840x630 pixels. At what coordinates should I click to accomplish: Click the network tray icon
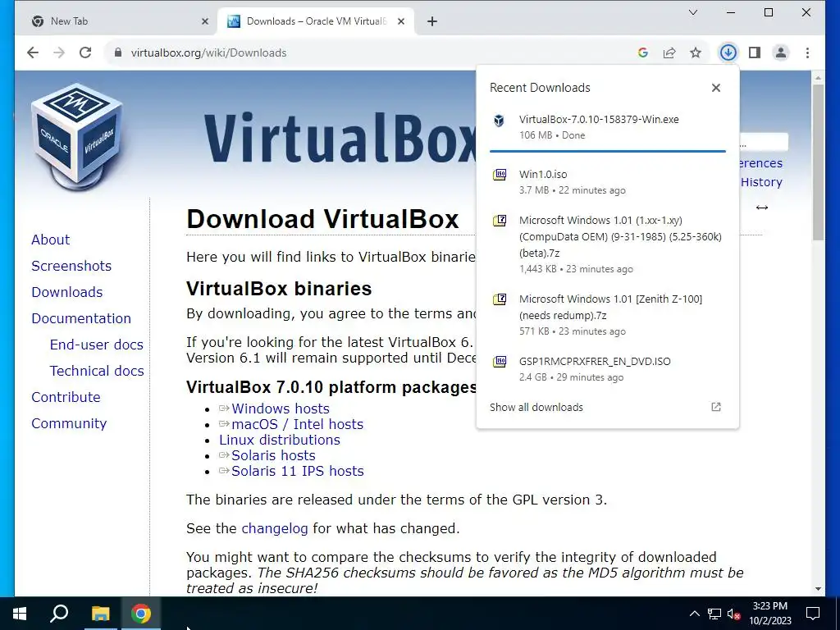pos(714,614)
